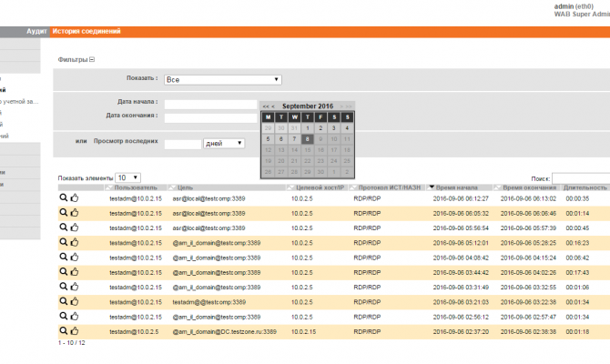This screenshot has height=364, width=610.
Task: Open magnifier for the 03:31:49 session
Action: point(63,287)
